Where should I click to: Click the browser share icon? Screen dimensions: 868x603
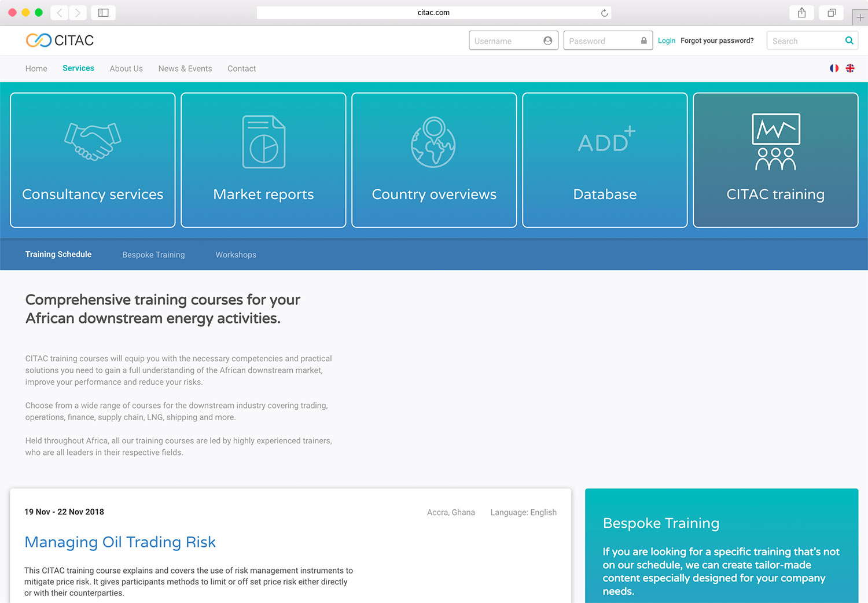pos(801,13)
